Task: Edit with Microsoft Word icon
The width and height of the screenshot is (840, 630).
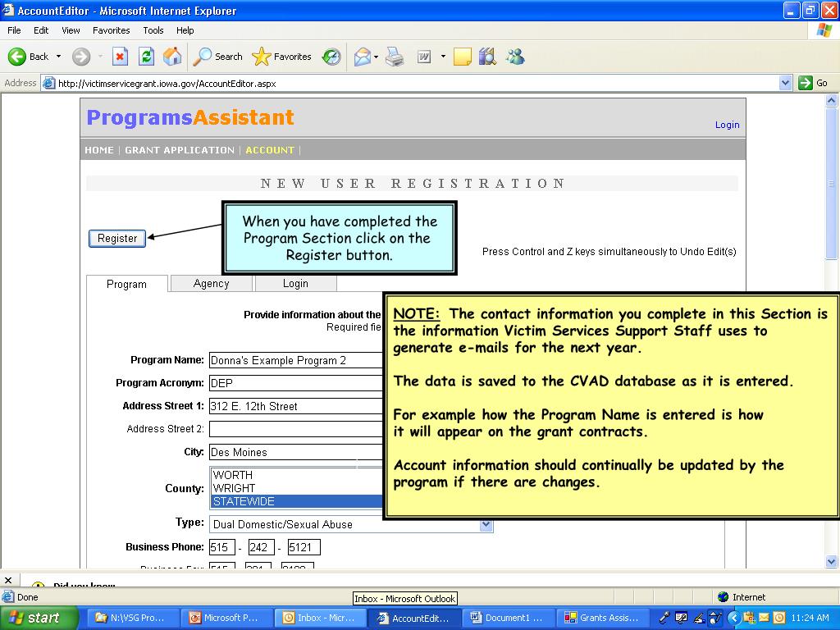Action: [424, 57]
